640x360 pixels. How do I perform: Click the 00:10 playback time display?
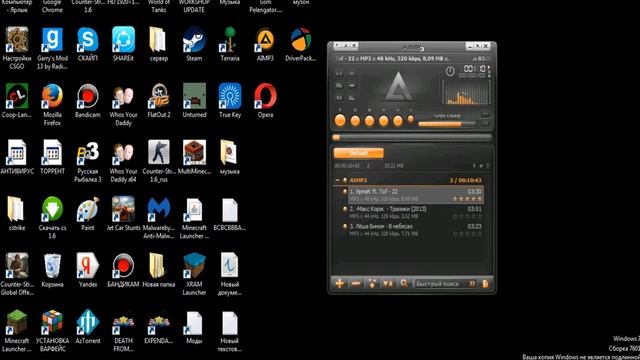(474, 69)
